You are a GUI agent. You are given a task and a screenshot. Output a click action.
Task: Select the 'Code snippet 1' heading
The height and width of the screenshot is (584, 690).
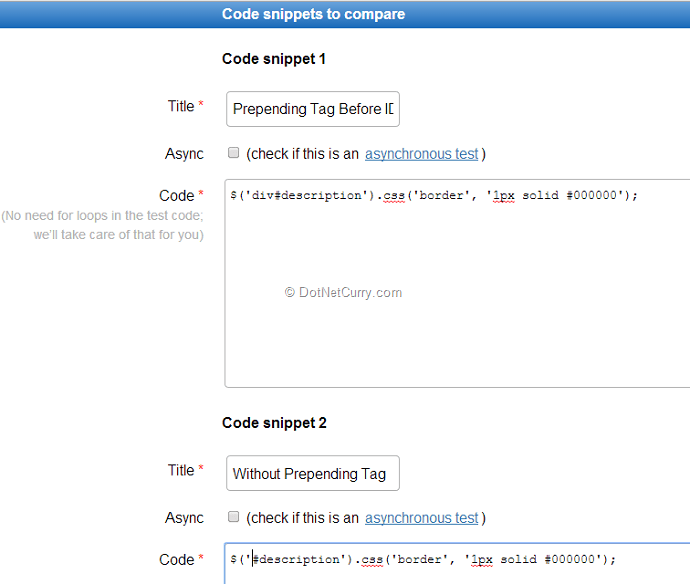click(x=274, y=59)
